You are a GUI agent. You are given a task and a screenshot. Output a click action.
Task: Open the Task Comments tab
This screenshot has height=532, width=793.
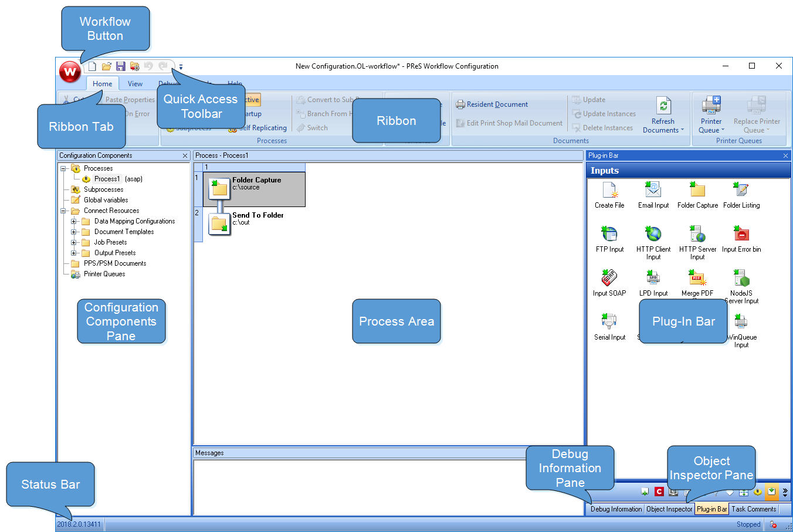click(x=754, y=509)
